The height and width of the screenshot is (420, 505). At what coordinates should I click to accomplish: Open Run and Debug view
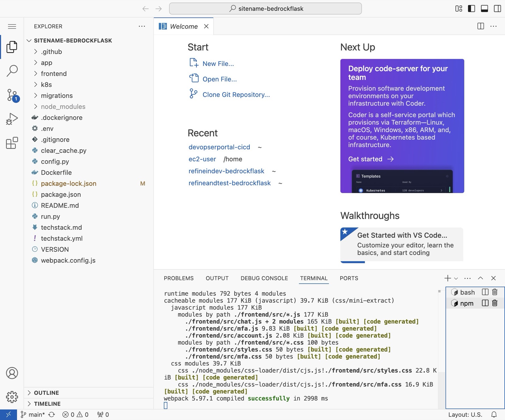(x=12, y=119)
